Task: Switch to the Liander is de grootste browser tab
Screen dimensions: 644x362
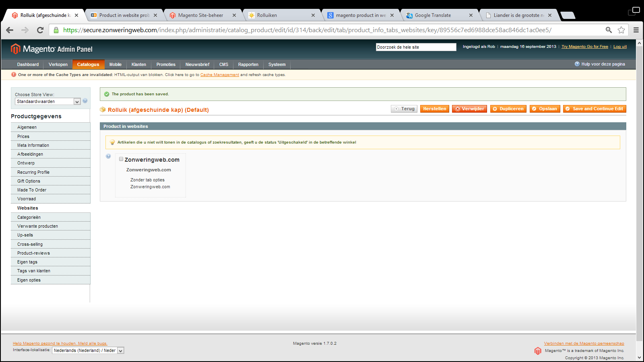Action: point(519,15)
